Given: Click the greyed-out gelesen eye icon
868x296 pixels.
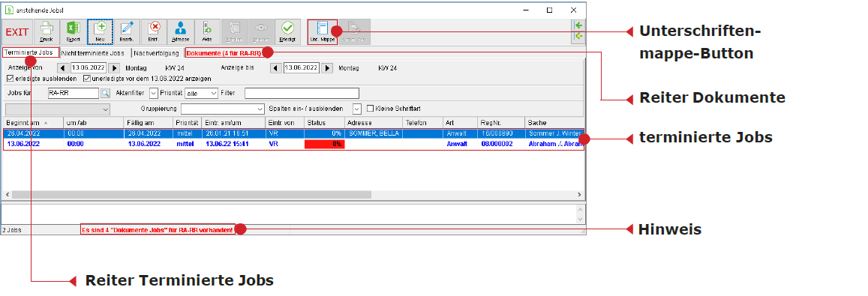Looking at the screenshot, I should coord(261,32).
